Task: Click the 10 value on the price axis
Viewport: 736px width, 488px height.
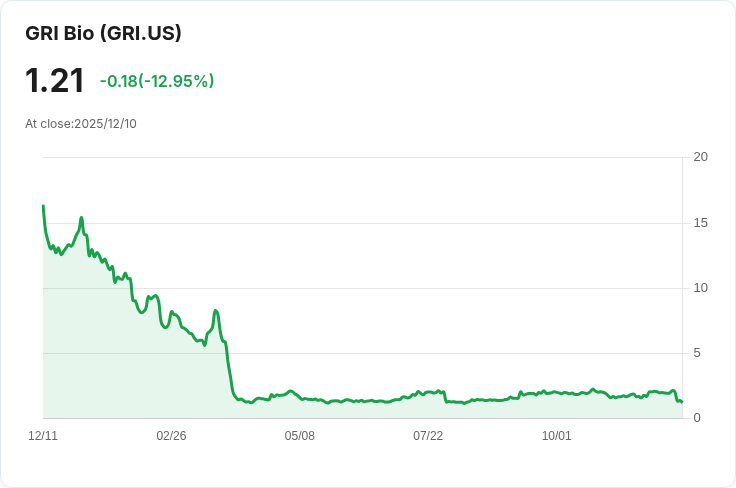Action: pyautogui.click(x=700, y=288)
